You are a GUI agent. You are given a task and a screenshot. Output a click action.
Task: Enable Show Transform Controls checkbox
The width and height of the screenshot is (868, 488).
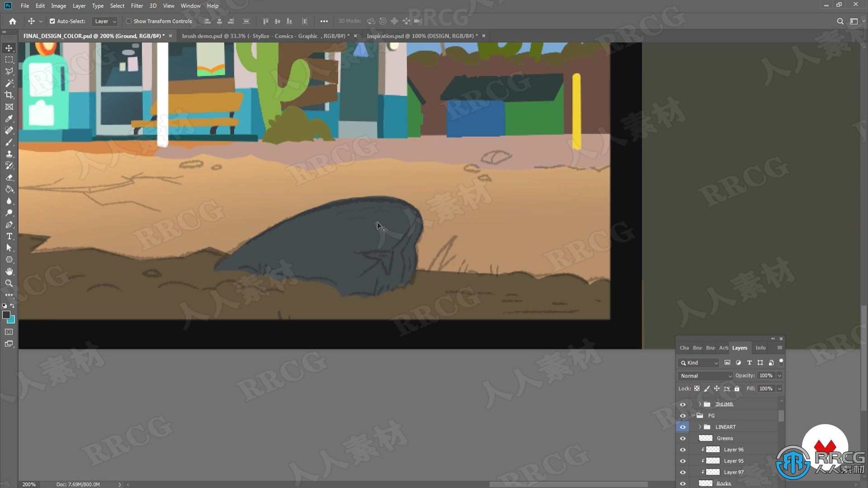pos(127,21)
